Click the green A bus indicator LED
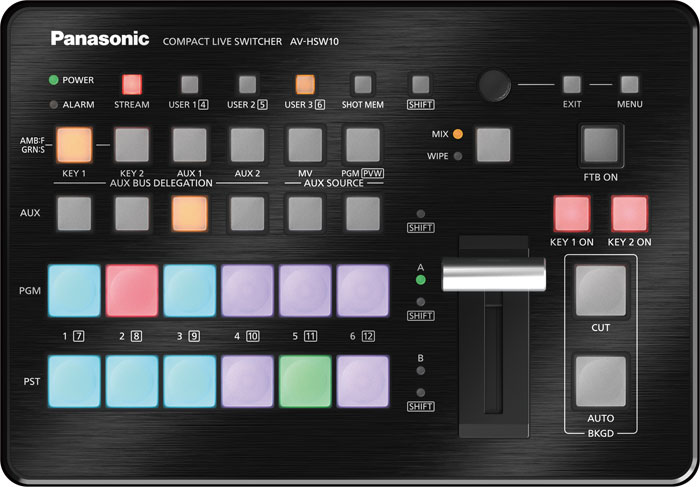Screen dimensions: 700x487 [x=421, y=280]
